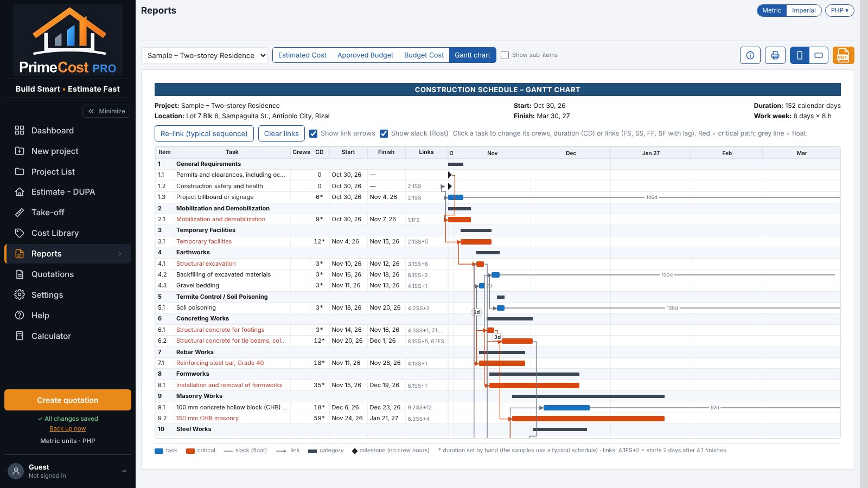Switch units to Metric
868x488 pixels.
[771, 10]
